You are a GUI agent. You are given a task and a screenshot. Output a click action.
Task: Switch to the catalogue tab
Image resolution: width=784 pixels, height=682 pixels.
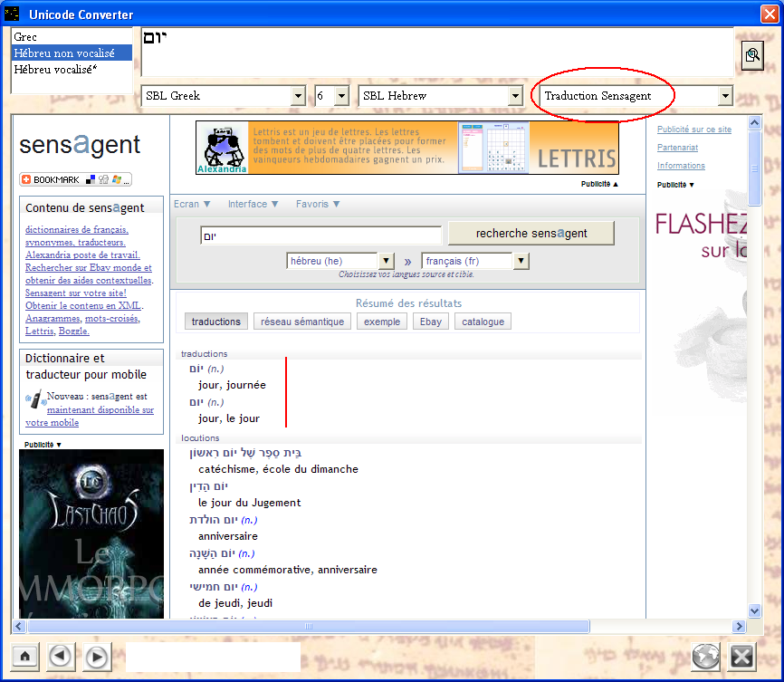coord(483,322)
